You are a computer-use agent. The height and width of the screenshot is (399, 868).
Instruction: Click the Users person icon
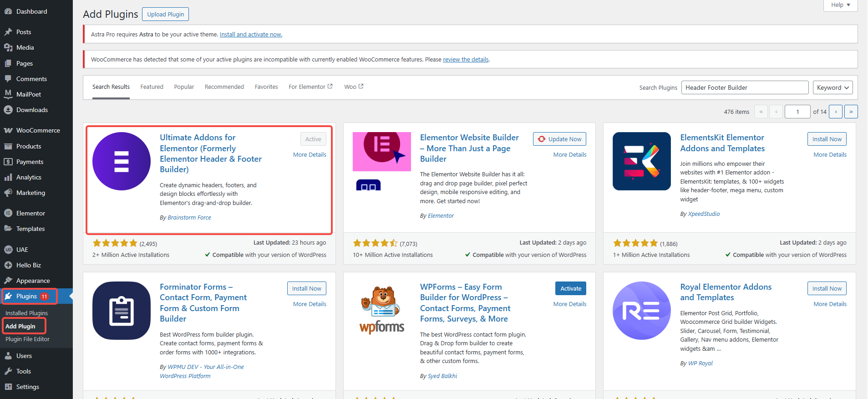point(8,356)
